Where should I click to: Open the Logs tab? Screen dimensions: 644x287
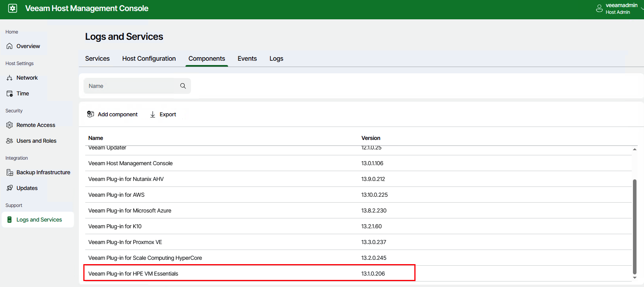(276, 58)
